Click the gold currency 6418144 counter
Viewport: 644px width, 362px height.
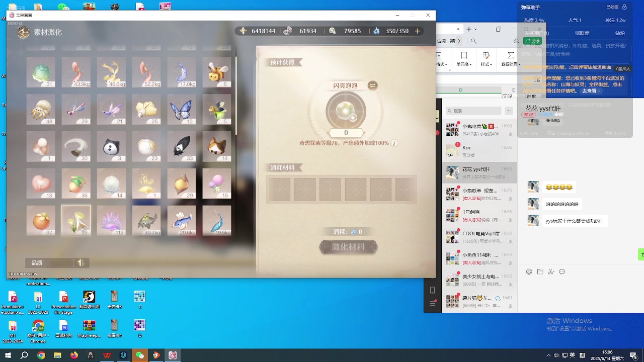point(258,31)
